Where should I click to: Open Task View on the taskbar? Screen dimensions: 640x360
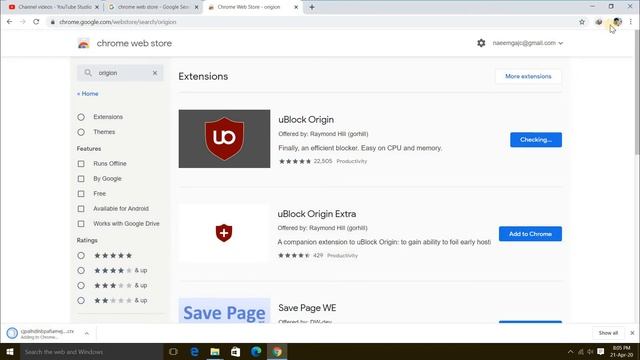173,351
